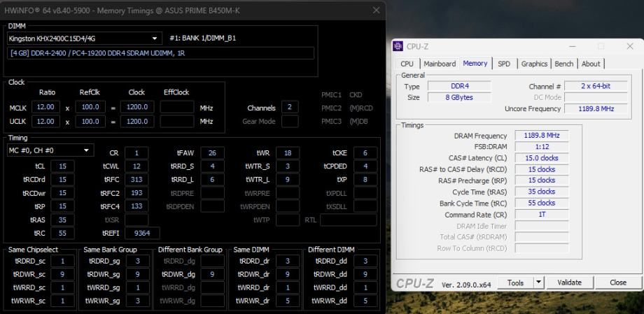Select the tWTR_L value 9
Screen dimensions: 644x314
[288, 180]
